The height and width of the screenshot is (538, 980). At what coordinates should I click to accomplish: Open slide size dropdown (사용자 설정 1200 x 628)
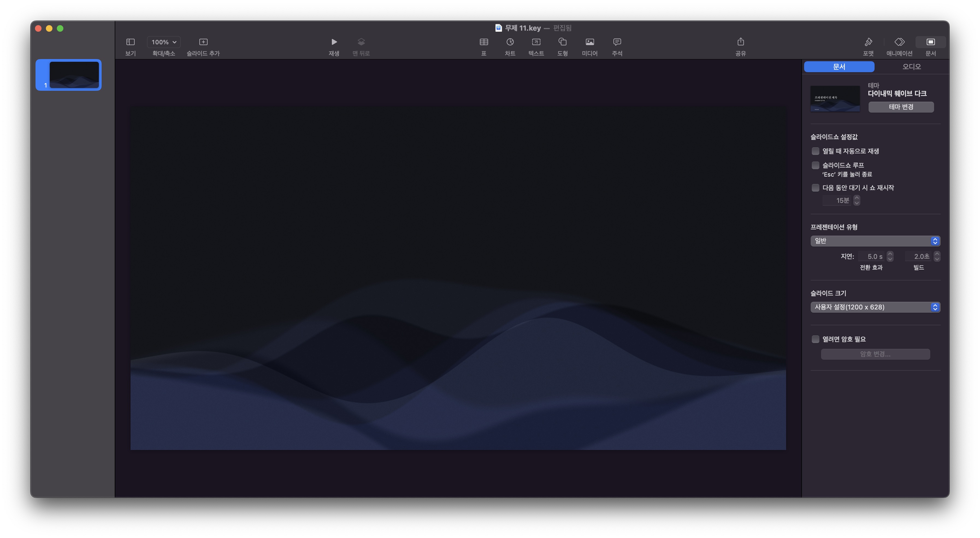(875, 307)
